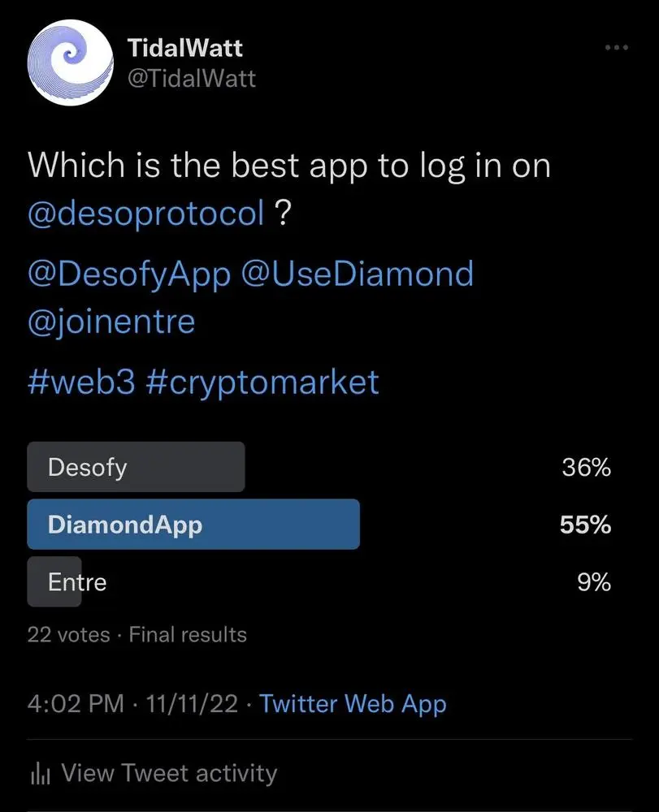Open the three-dot more options menu

(617, 48)
